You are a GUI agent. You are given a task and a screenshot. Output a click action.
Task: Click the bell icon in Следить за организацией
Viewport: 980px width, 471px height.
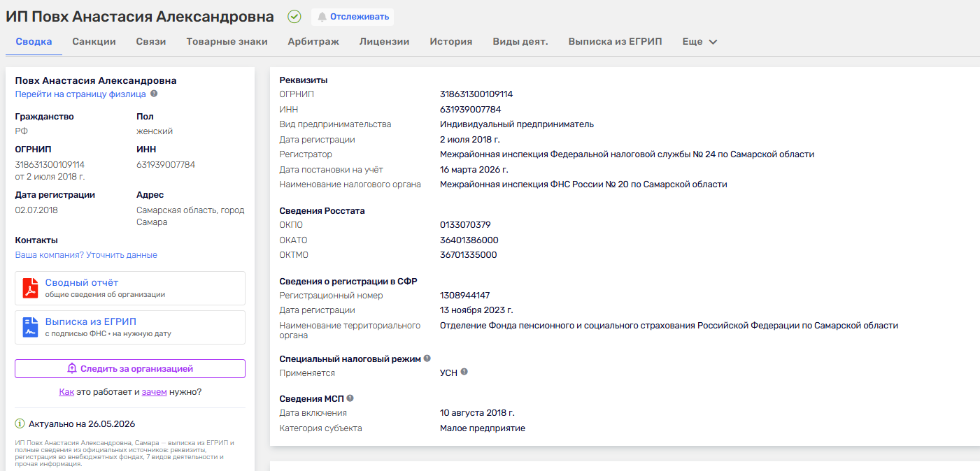click(71, 368)
